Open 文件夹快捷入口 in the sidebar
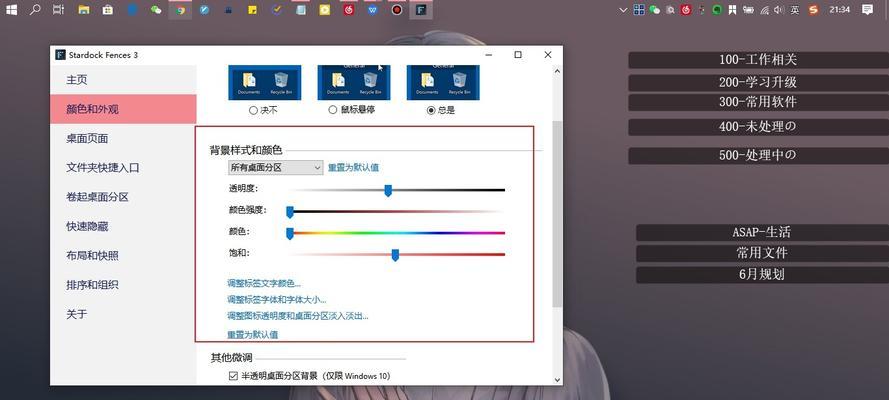The image size is (889, 400). (123, 168)
